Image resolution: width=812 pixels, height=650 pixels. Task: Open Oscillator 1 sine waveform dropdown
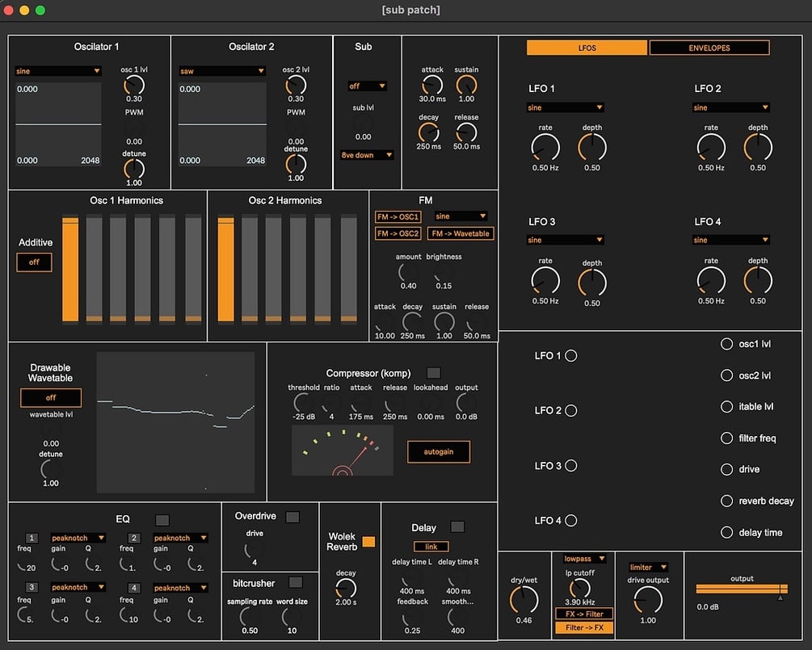58,71
